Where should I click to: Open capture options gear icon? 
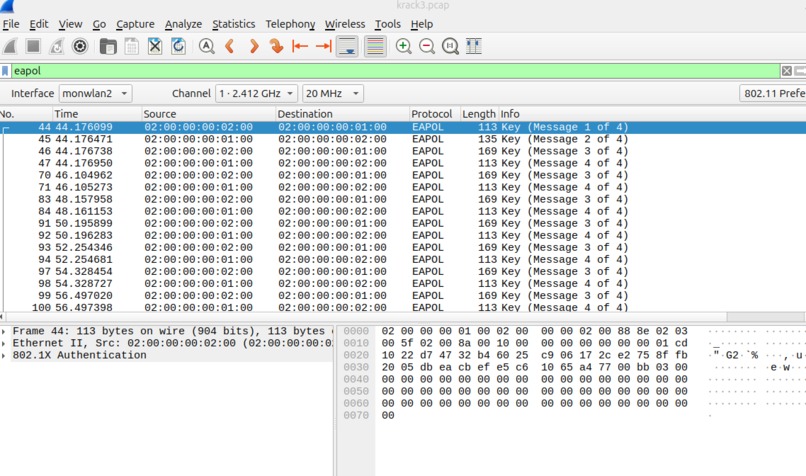tap(80, 46)
